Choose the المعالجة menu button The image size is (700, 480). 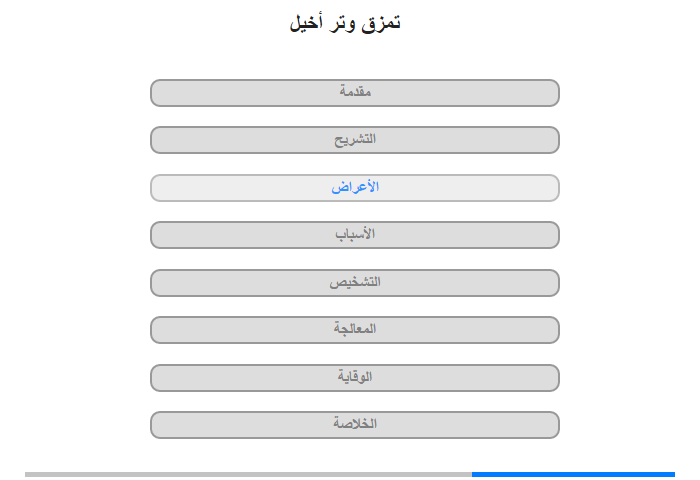pos(355,330)
